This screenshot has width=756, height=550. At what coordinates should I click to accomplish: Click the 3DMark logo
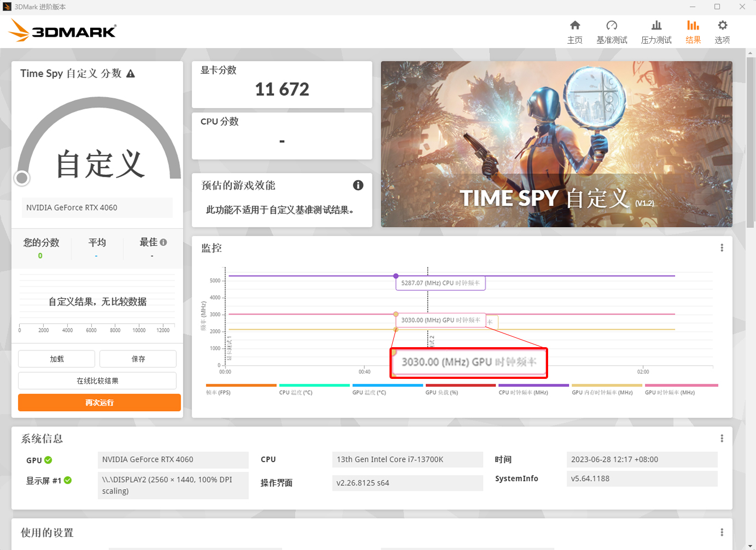point(62,31)
